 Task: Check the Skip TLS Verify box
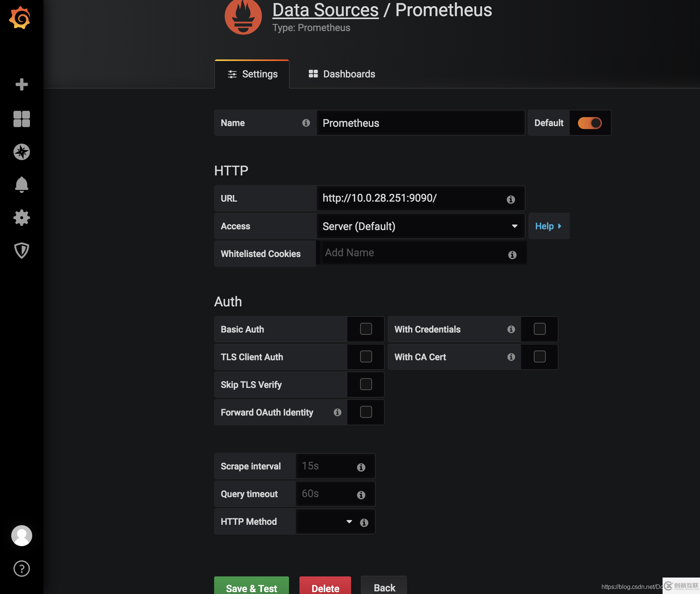click(366, 384)
